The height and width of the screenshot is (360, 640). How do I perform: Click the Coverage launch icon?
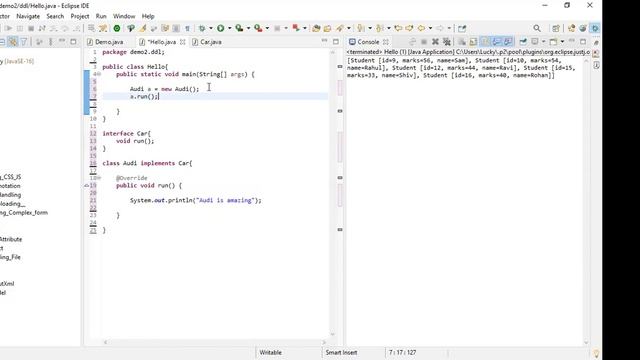[239, 28]
